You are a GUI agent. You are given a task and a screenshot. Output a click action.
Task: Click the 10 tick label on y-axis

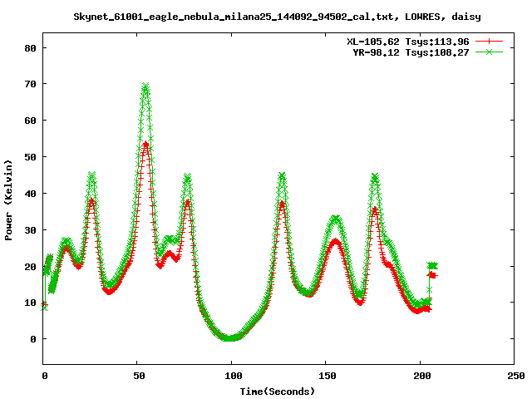(x=29, y=303)
